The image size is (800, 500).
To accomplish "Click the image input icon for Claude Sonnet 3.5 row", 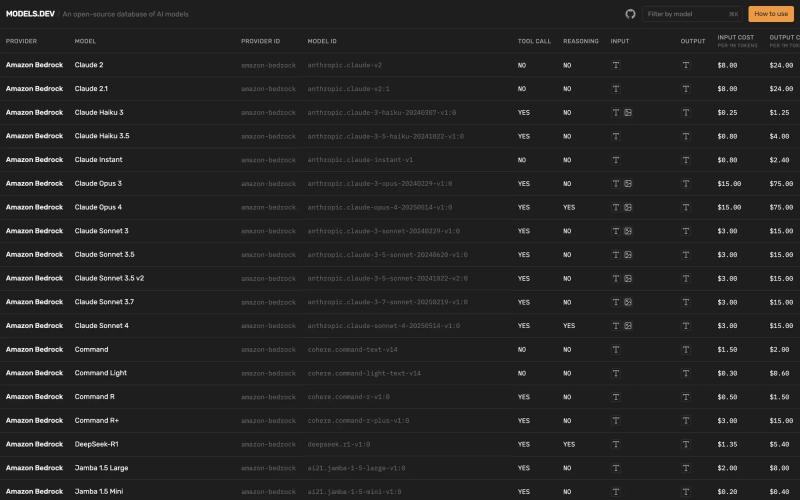I will coord(628,255).
